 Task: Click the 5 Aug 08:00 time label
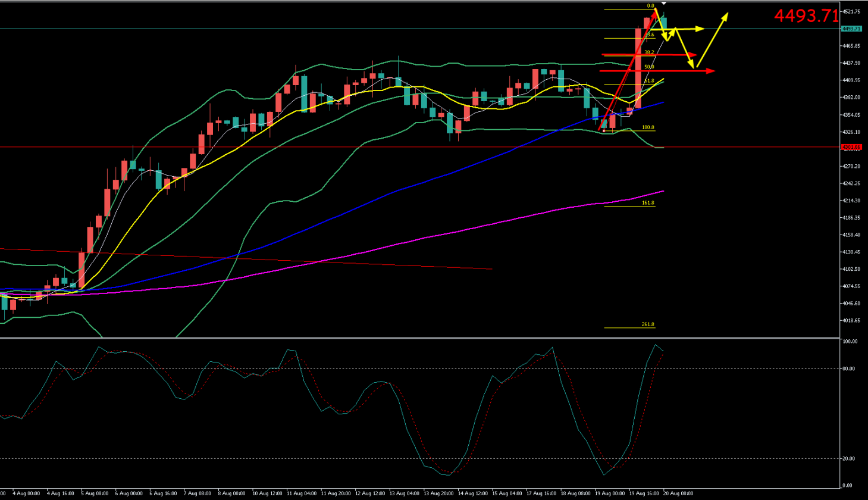95,493
